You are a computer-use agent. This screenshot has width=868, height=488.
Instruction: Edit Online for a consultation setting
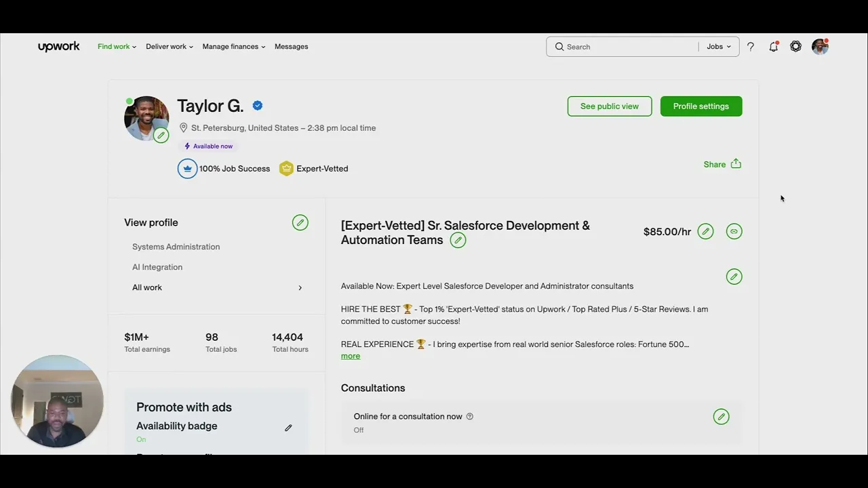[722, 417]
